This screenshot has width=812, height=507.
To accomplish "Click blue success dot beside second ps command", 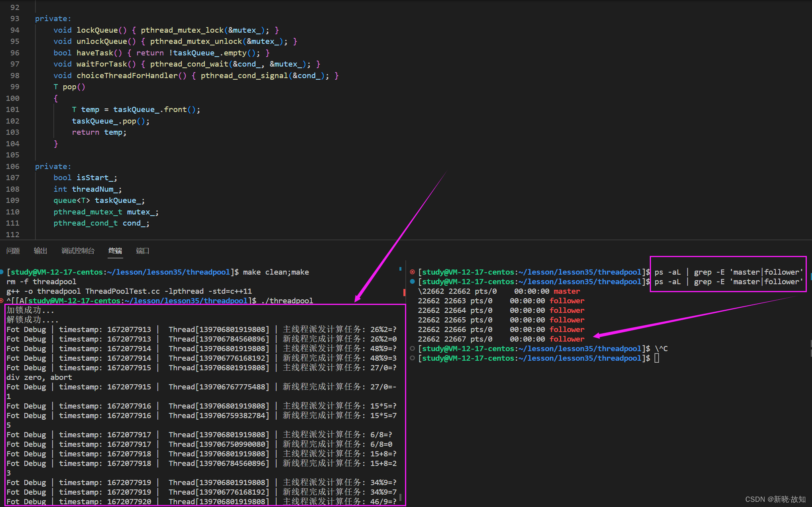I will point(412,281).
